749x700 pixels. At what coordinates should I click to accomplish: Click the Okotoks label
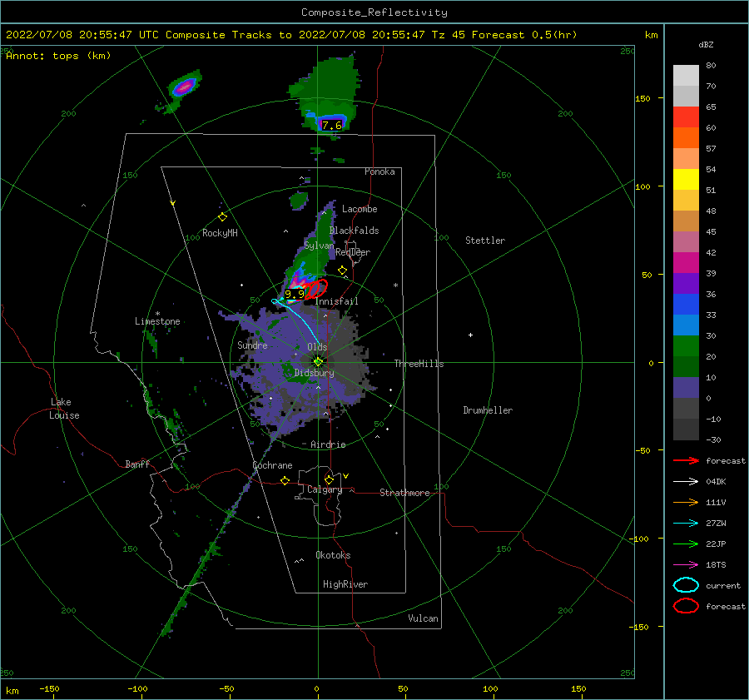tap(333, 555)
